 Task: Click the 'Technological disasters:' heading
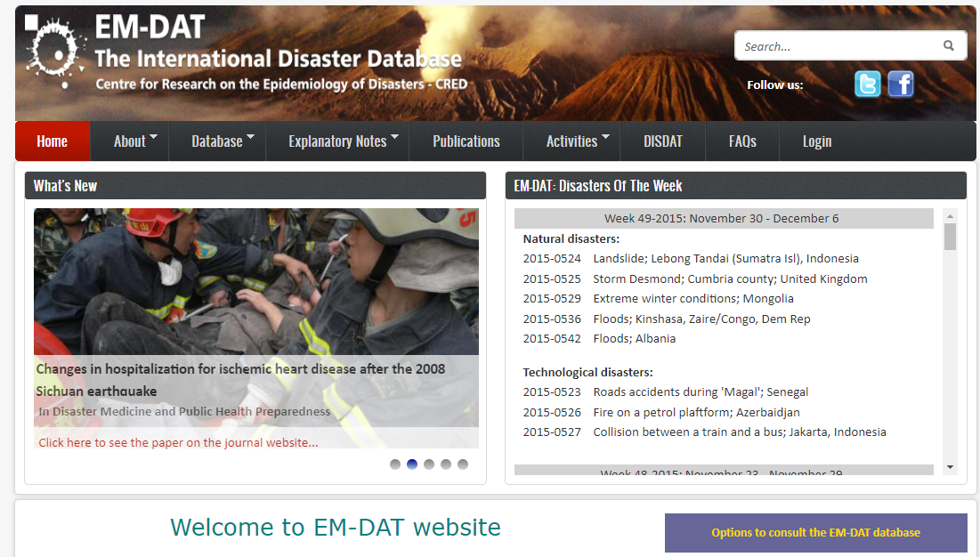pos(587,372)
